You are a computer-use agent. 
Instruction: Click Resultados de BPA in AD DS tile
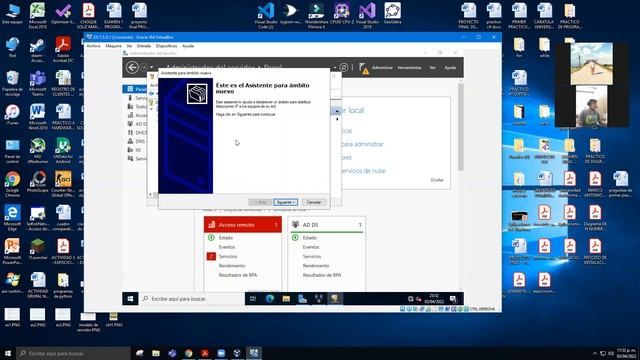point(322,275)
